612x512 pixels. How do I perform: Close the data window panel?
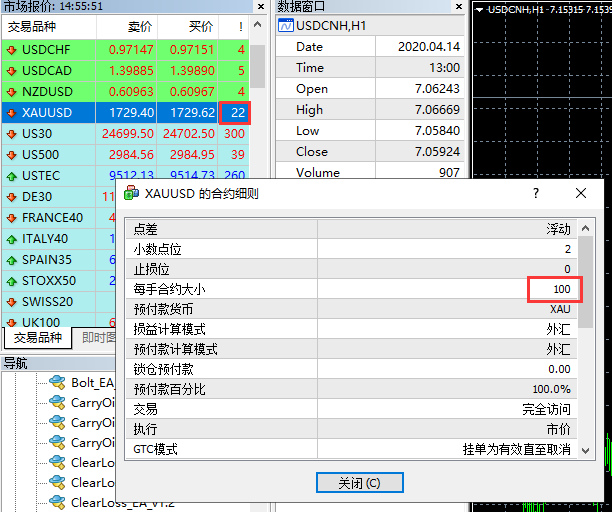click(459, 7)
